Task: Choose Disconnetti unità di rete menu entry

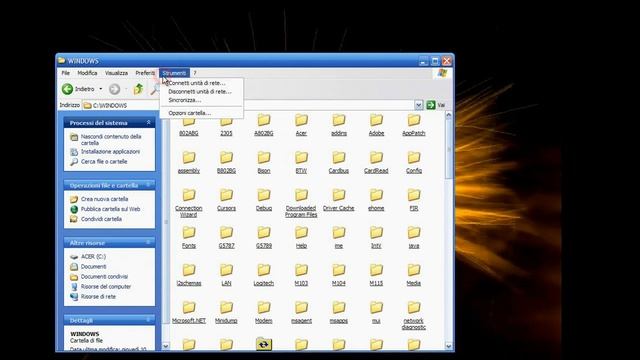Action: click(x=202, y=91)
